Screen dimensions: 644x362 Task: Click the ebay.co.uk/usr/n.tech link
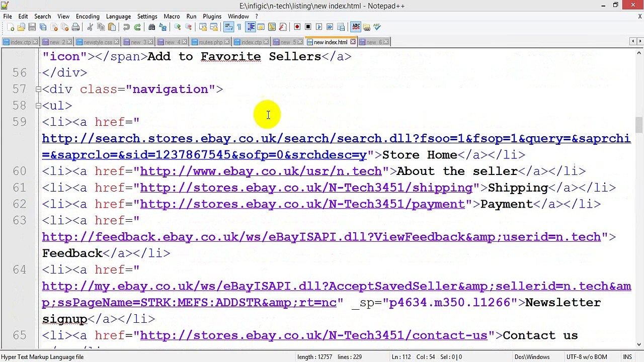261,171
